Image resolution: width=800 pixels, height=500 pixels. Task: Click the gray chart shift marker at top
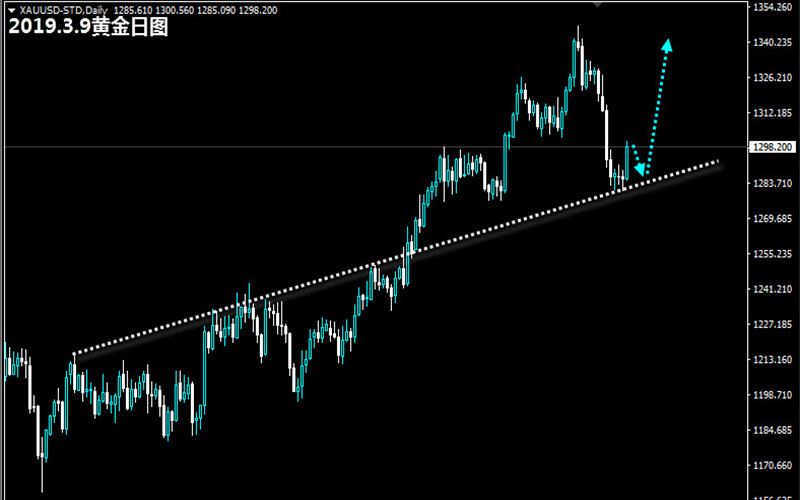[598, 5]
